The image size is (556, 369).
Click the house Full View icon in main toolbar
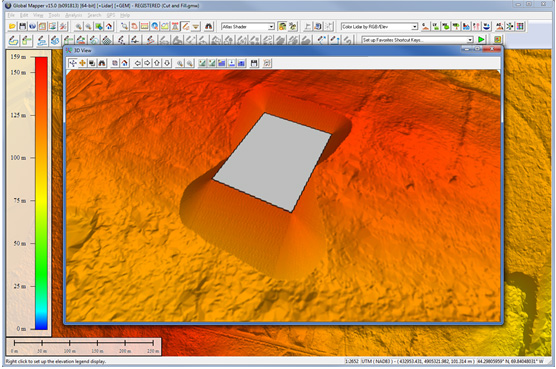[109, 26]
